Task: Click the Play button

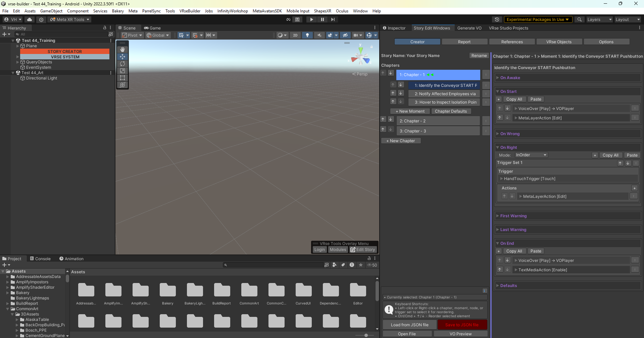Action: coord(311,19)
